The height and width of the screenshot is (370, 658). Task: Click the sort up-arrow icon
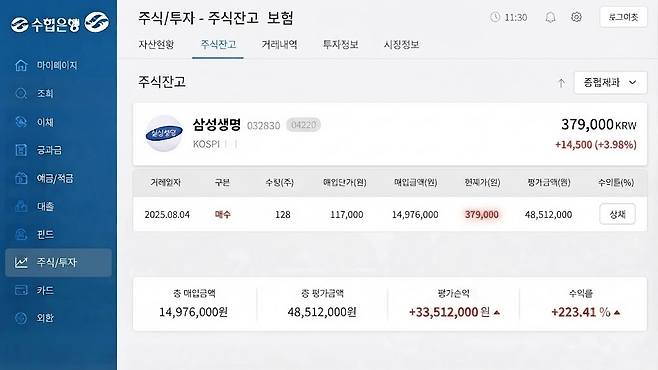click(x=561, y=83)
